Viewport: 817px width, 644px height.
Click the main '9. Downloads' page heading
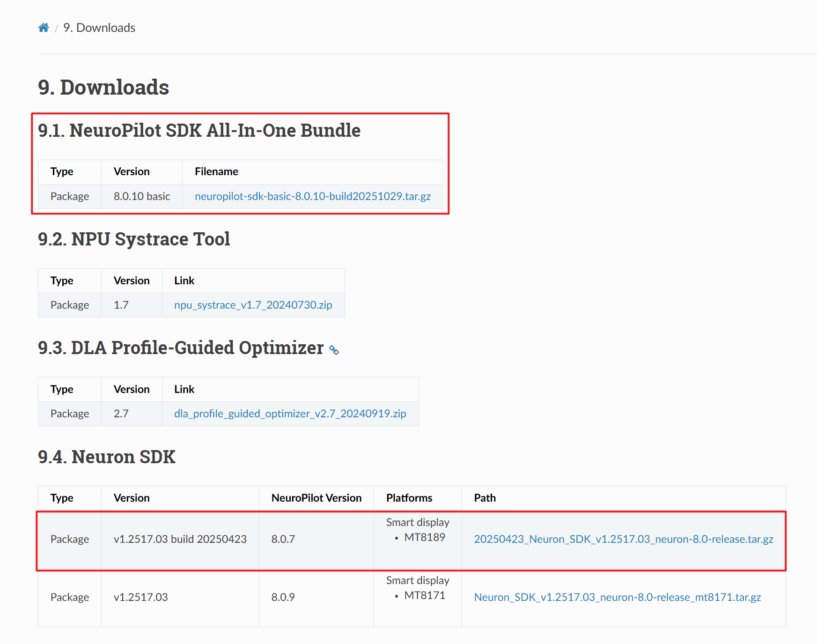(x=103, y=88)
